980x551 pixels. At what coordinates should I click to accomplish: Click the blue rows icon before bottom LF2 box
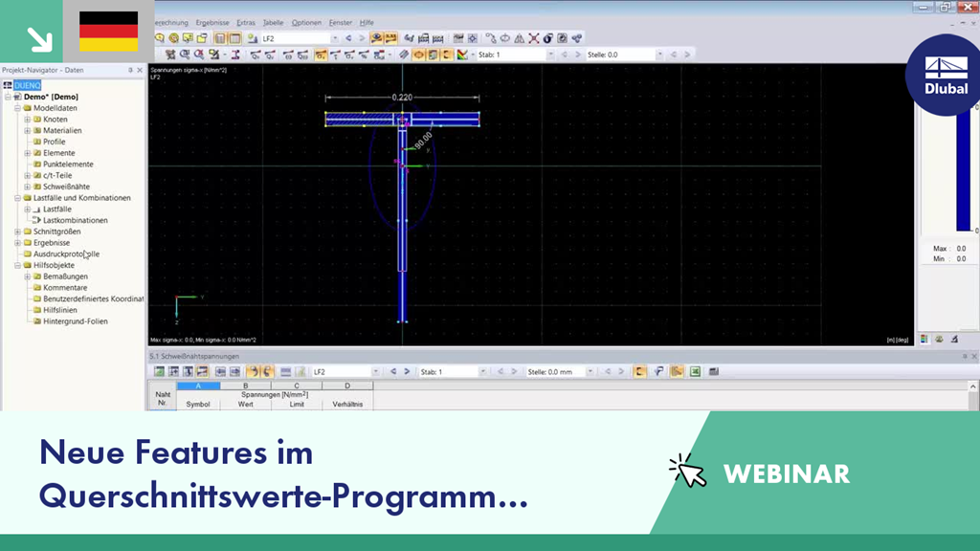(285, 372)
